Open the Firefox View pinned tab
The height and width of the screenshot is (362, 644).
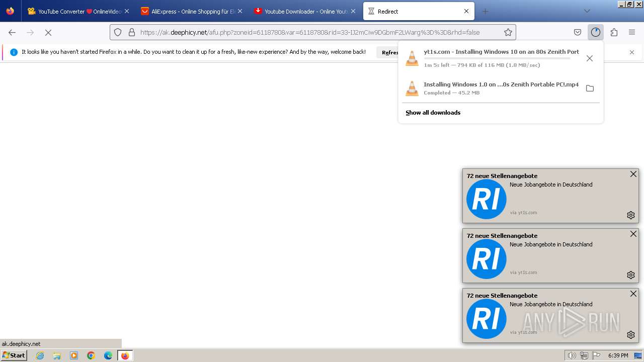point(10,11)
